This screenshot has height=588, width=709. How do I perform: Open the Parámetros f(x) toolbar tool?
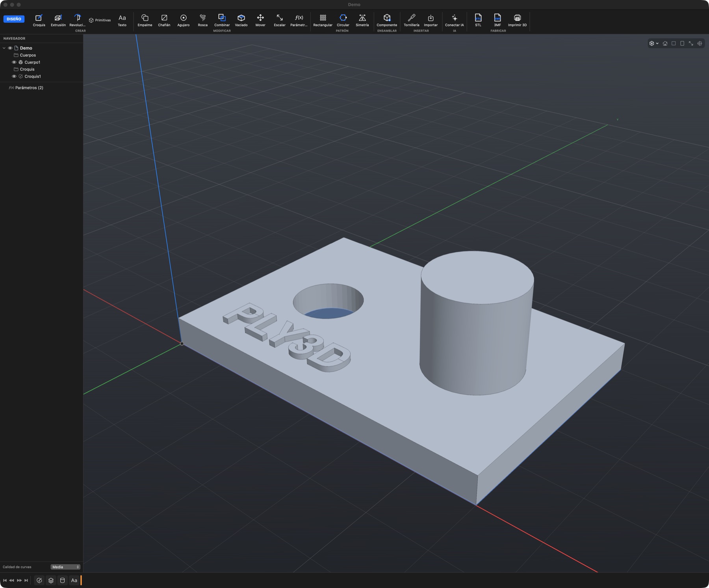[299, 20]
